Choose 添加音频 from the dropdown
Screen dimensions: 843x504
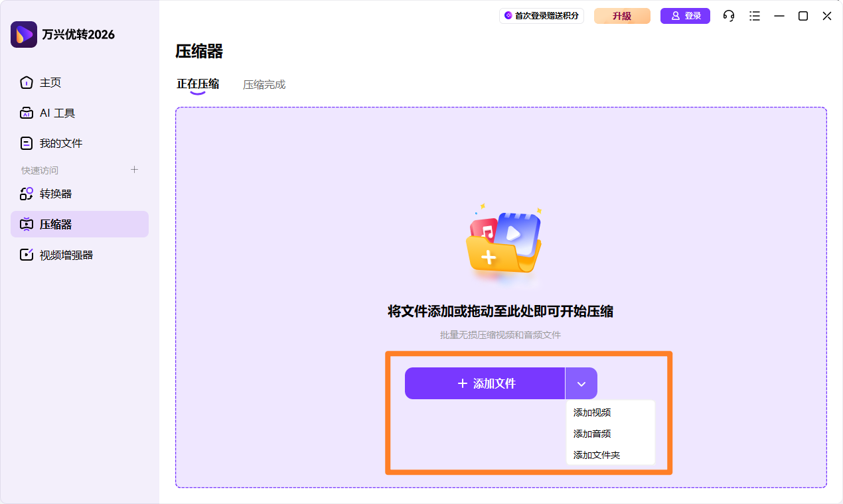click(591, 434)
